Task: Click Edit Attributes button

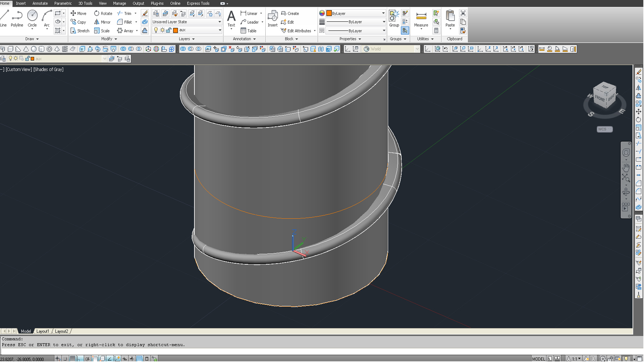Action: tap(296, 31)
